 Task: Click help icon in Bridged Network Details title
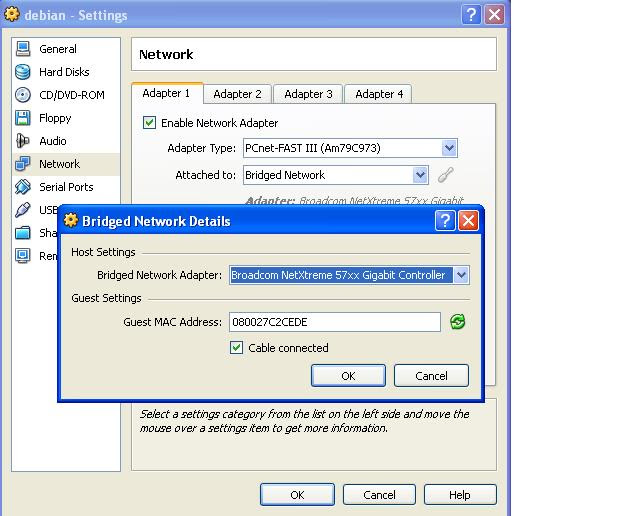tap(445, 221)
